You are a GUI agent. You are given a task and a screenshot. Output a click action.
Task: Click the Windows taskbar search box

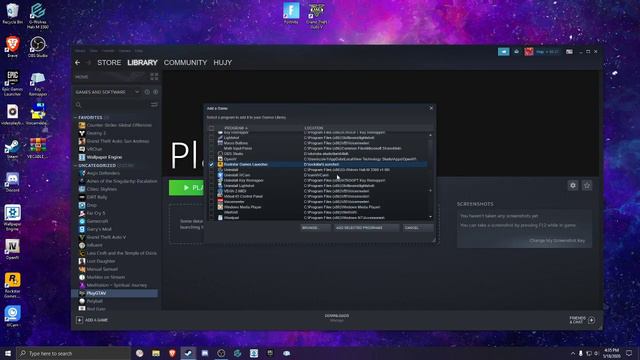73,353
